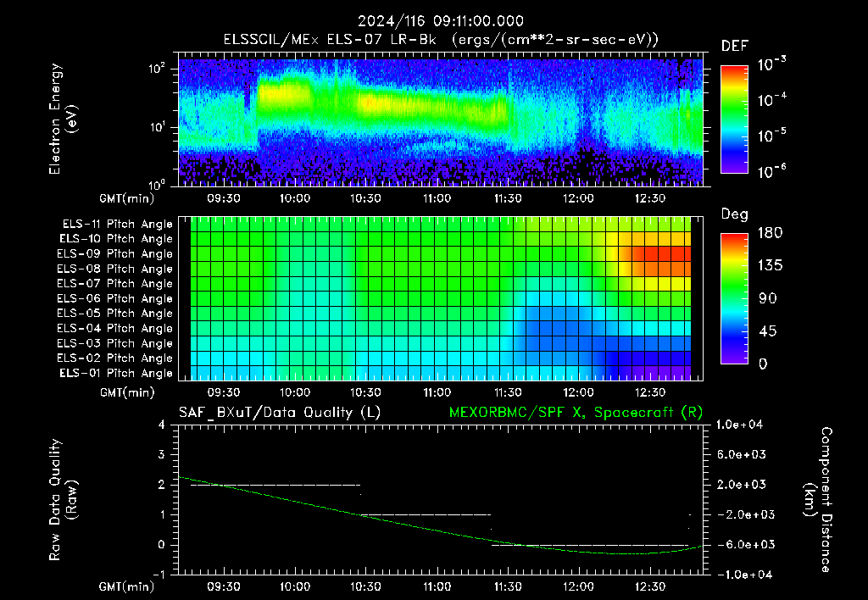
Task: Click the 10^1 energy axis tick label
Action: click(x=157, y=127)
